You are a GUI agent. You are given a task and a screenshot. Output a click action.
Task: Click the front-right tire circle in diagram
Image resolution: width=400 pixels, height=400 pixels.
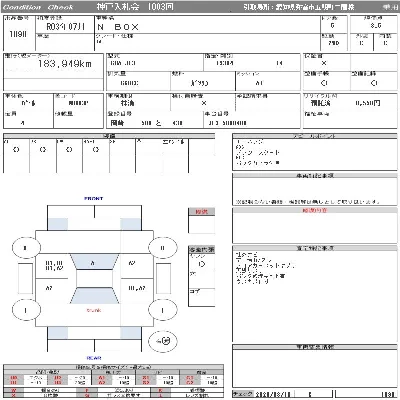point(162,248)
